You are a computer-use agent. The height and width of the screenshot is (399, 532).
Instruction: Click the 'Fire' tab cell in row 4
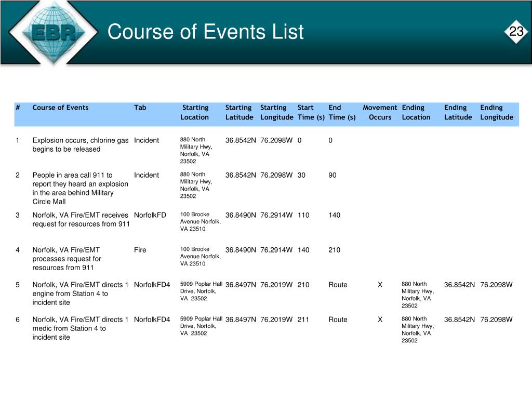coord(140,250)
